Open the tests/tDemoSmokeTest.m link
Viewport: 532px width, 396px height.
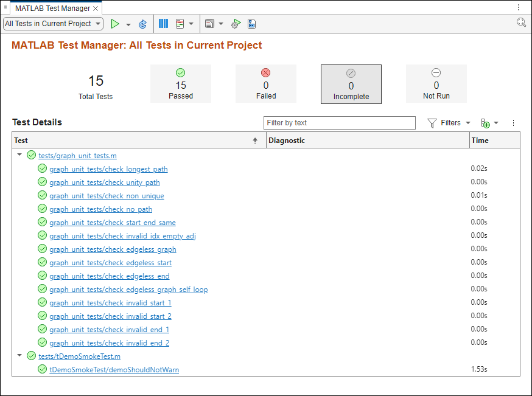(x=79, y=356)
